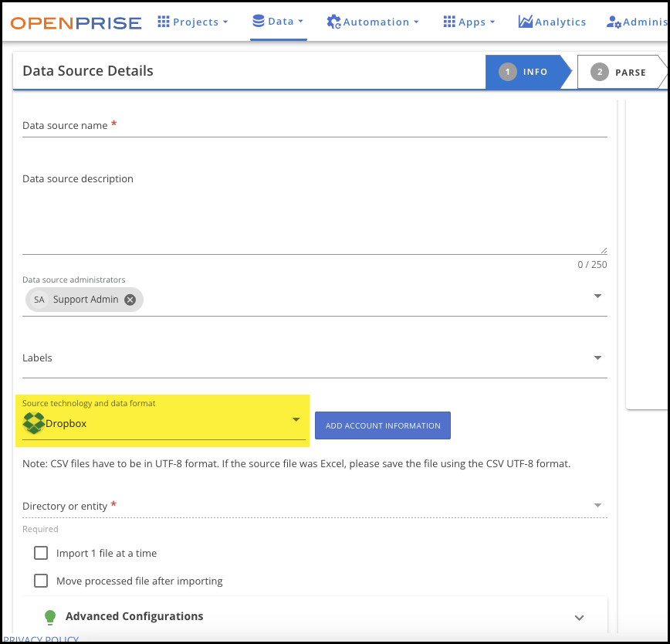Click the Add Account Information button
The width and height of the screenshot is (670, 644).
tap(383, 425)
